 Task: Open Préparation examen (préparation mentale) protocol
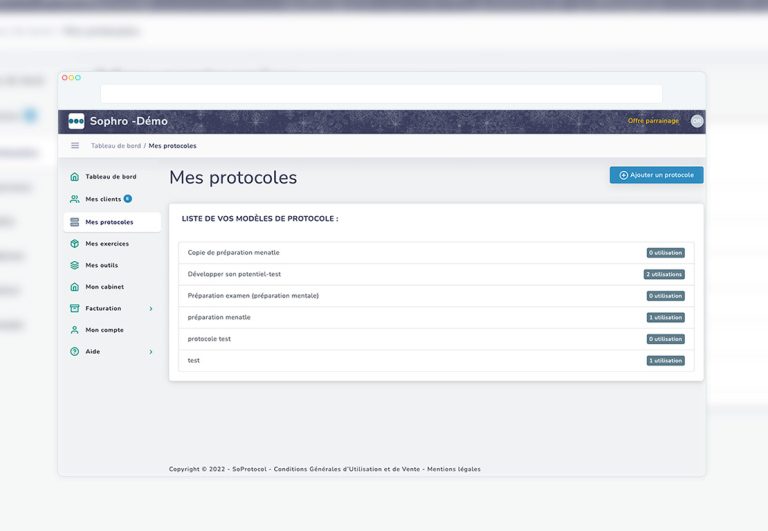(x=253, y=296)
